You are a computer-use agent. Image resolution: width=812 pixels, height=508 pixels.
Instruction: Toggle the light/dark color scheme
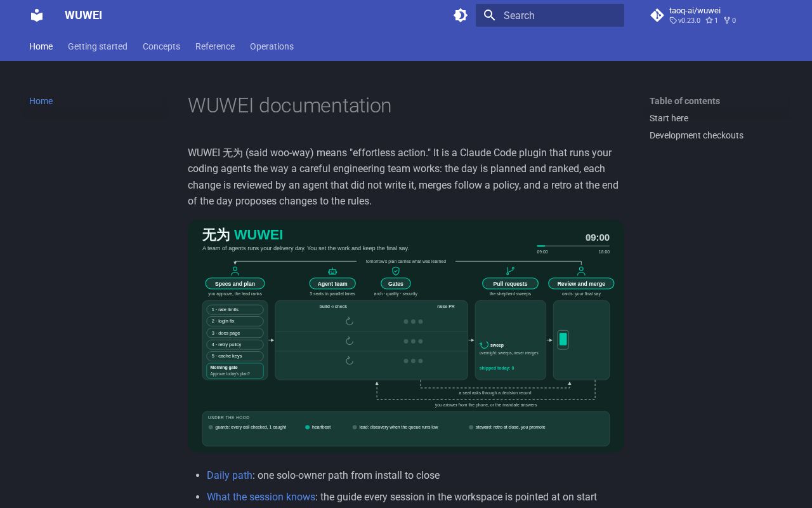click(x=461, y=15)
